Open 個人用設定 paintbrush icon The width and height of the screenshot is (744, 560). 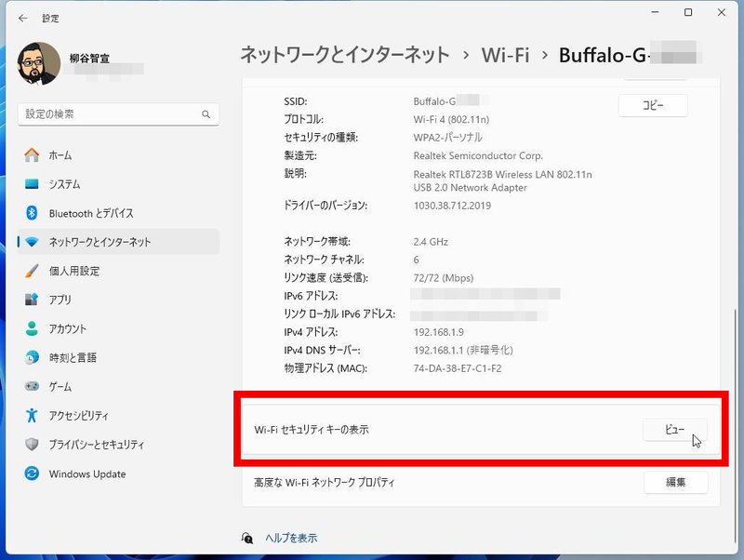[32, 271]
